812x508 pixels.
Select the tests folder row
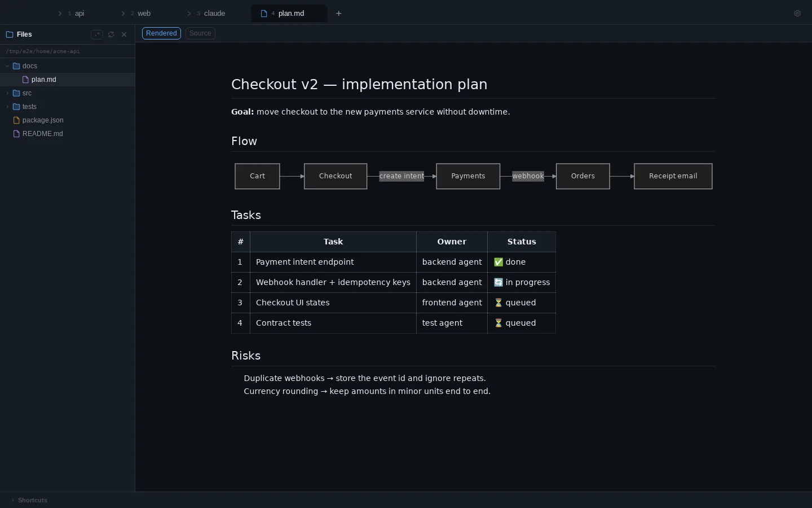67,107
